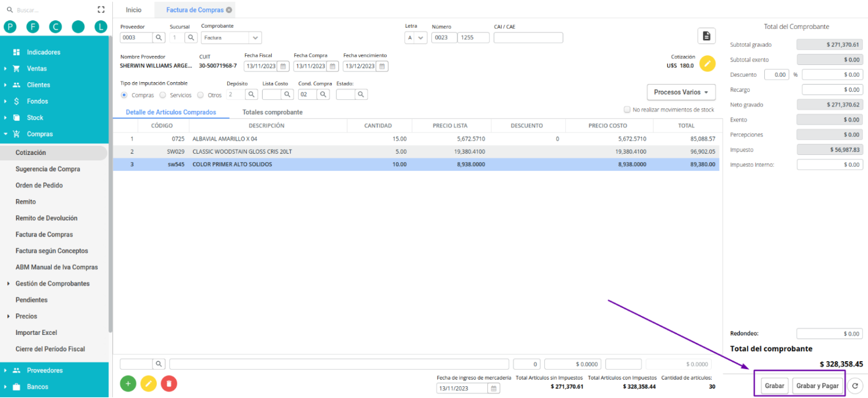Viewport: 868px width, 398px height.
Task: Close the Factura de Compras tab
Action: coord(228,11)
